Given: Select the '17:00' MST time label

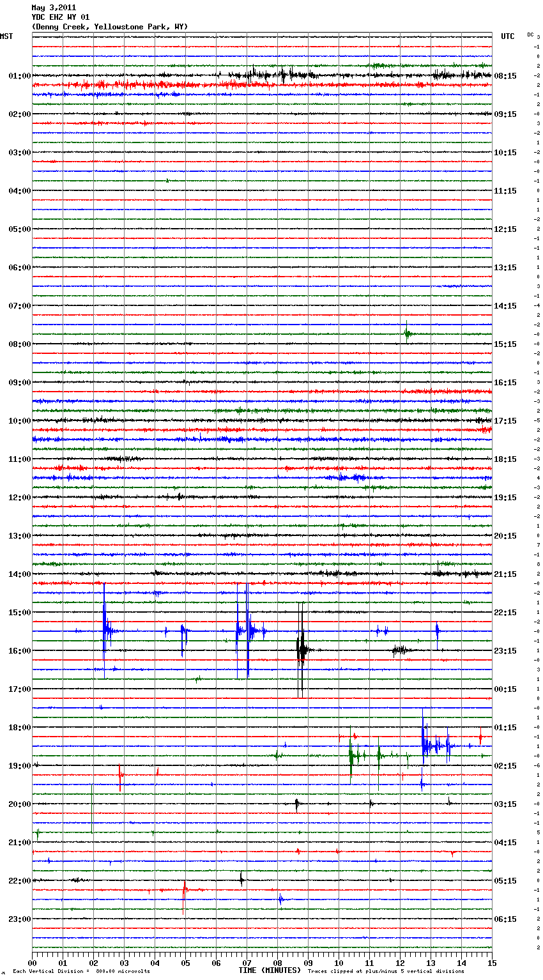Looking at the screenshot, I should 20,689.
